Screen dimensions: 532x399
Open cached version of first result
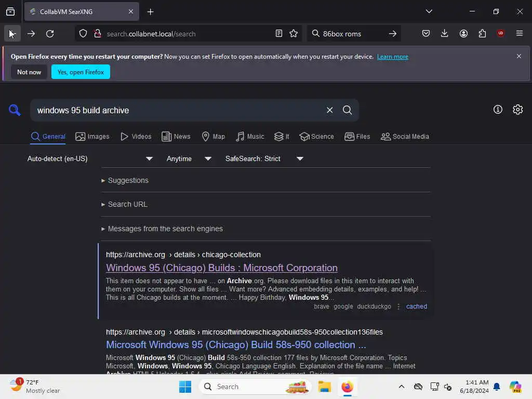416,307
